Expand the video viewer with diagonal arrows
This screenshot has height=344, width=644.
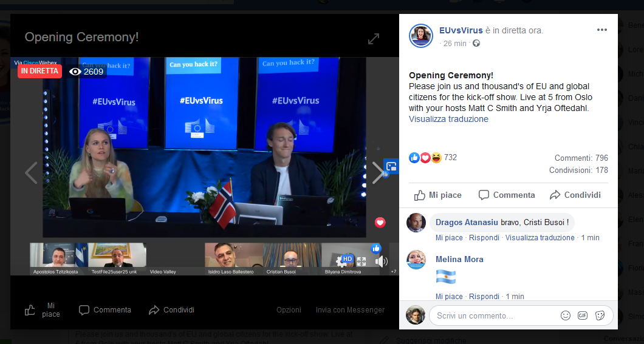click(x=374, y=39)
